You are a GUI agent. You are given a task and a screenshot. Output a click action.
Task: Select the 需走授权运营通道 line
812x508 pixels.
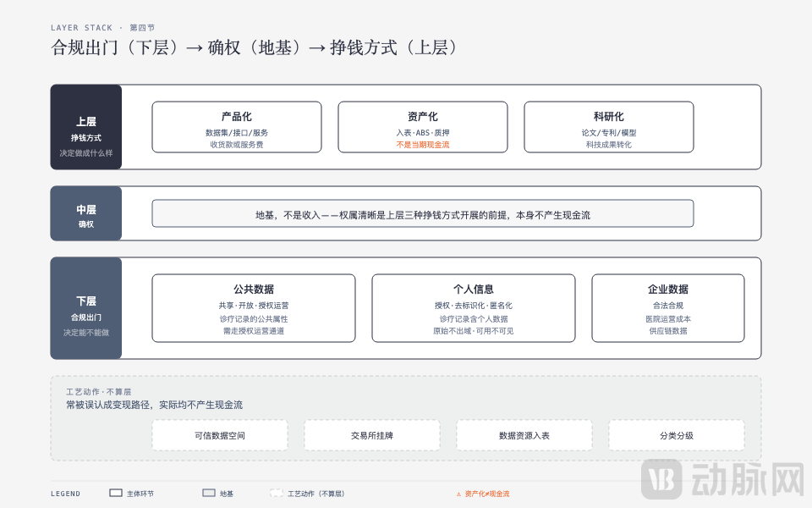pos(253,331)
